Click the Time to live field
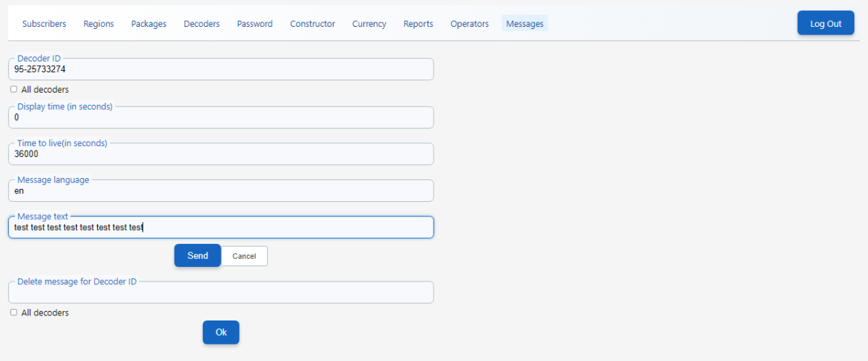This screenshot has height=361, width=868. coord(221,154)
